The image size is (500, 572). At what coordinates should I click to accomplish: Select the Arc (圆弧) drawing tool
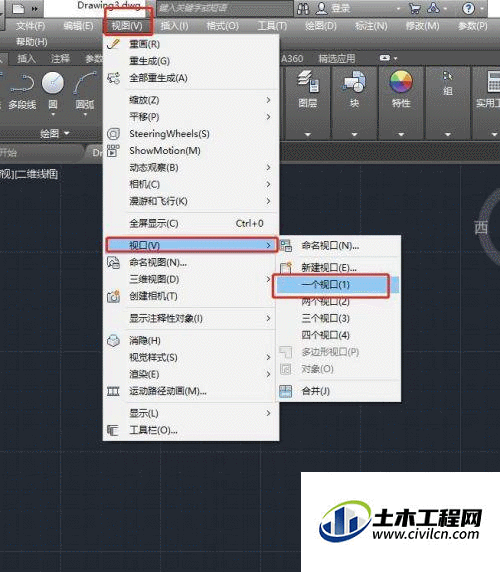click(x=85, y=91)
